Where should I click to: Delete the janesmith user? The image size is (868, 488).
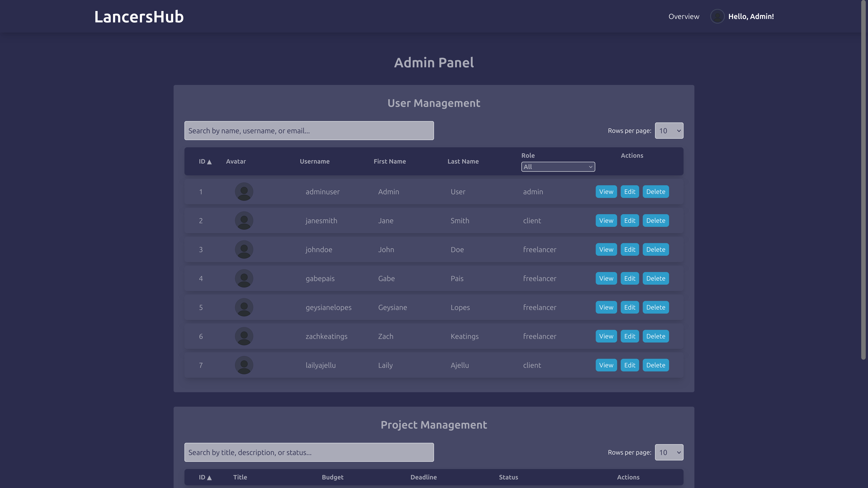point(656,221)
